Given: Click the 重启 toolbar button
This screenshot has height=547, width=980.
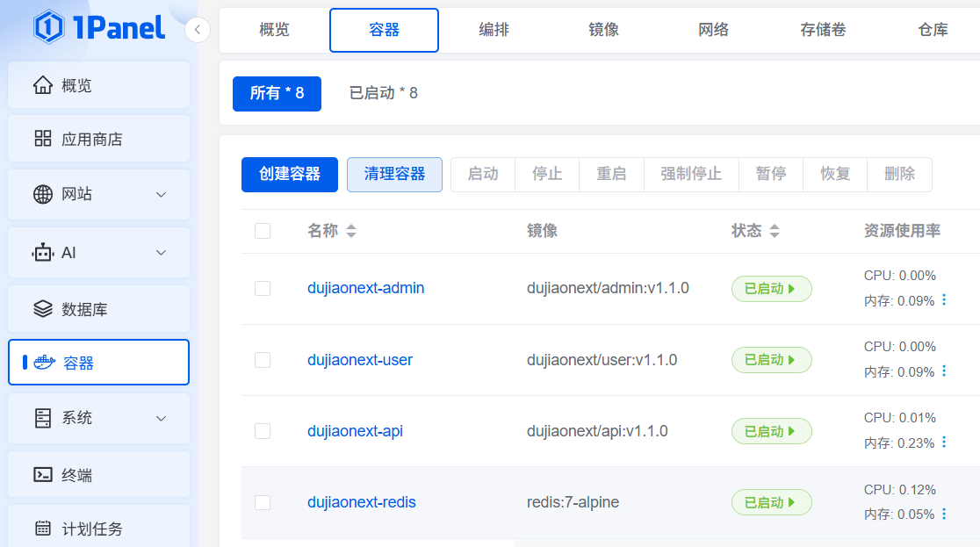Looking at the screenshot, I should (x=611, y=175).
